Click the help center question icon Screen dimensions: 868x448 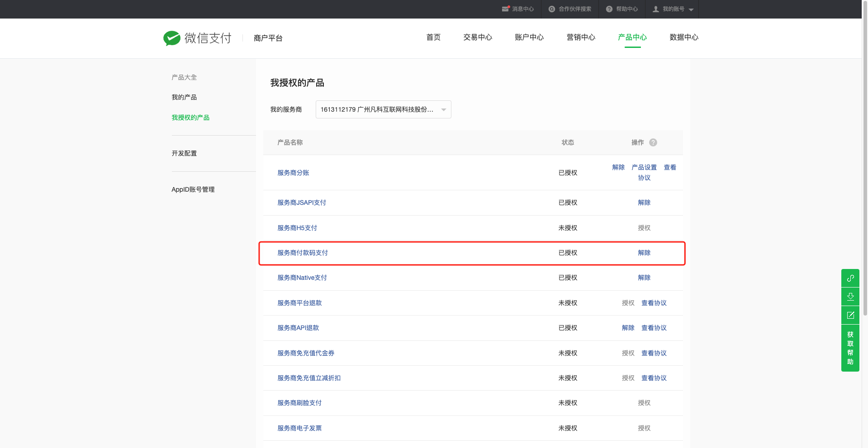coord(609,9)
